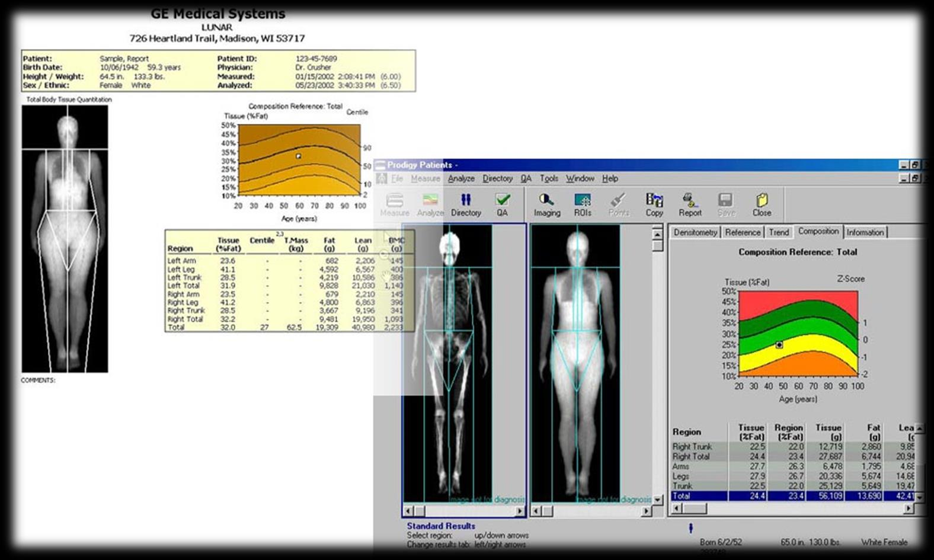The height and width of the screenshot is (560, 934).
Task: Click the 56,109 tissue value in Total row
Action: click(830, 496)
